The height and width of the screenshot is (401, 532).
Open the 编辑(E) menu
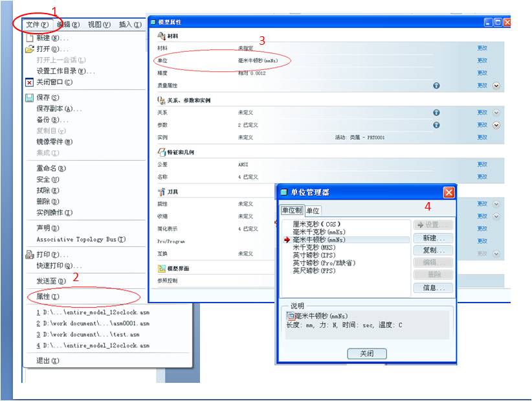[68, 25]
